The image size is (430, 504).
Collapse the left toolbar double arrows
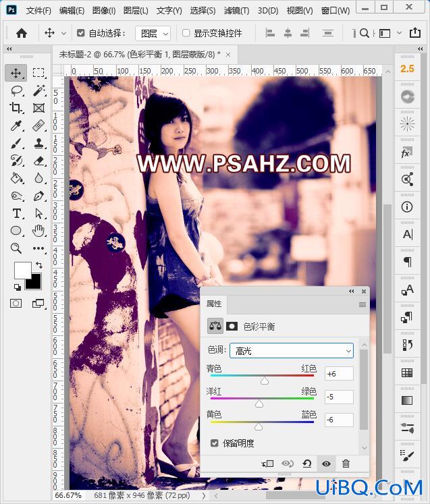tap(9, 49)
